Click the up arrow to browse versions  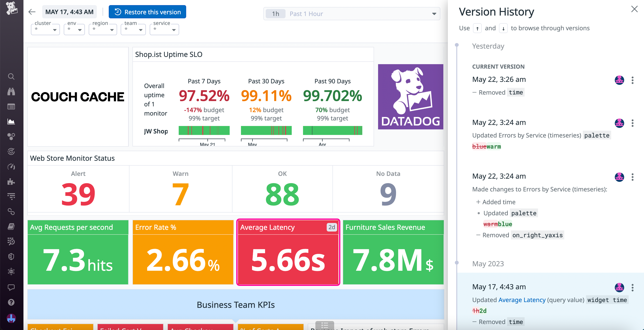[477, 28]
